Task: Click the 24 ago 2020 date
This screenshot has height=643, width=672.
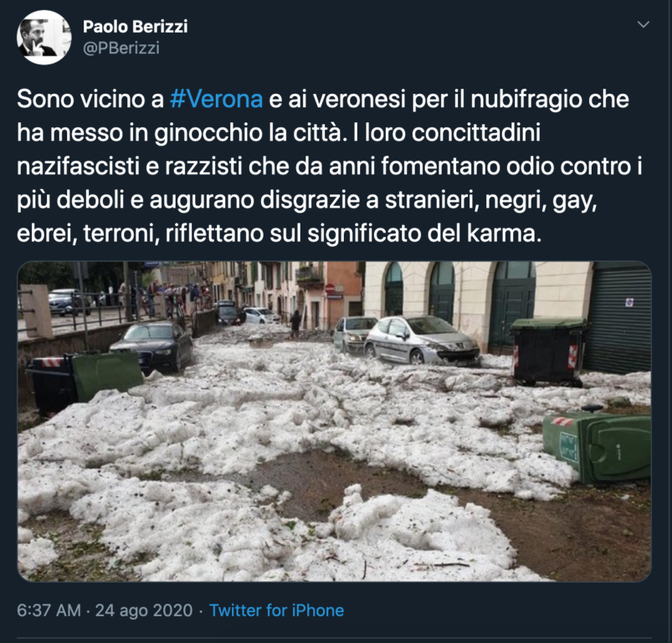Action: coord(144,610)
